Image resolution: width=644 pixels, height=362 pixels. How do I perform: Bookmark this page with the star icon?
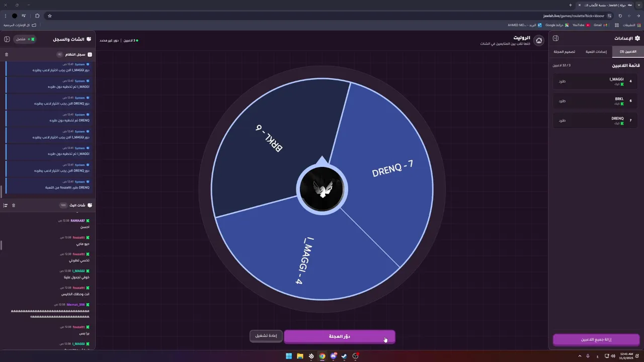50,16
